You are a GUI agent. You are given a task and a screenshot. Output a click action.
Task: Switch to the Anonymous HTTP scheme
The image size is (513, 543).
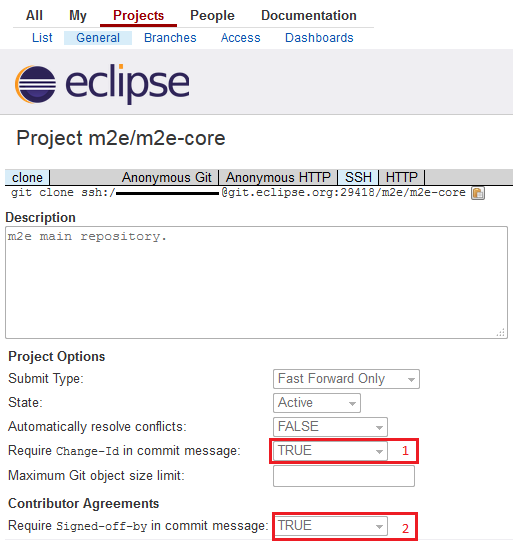(x=278, y=177)
